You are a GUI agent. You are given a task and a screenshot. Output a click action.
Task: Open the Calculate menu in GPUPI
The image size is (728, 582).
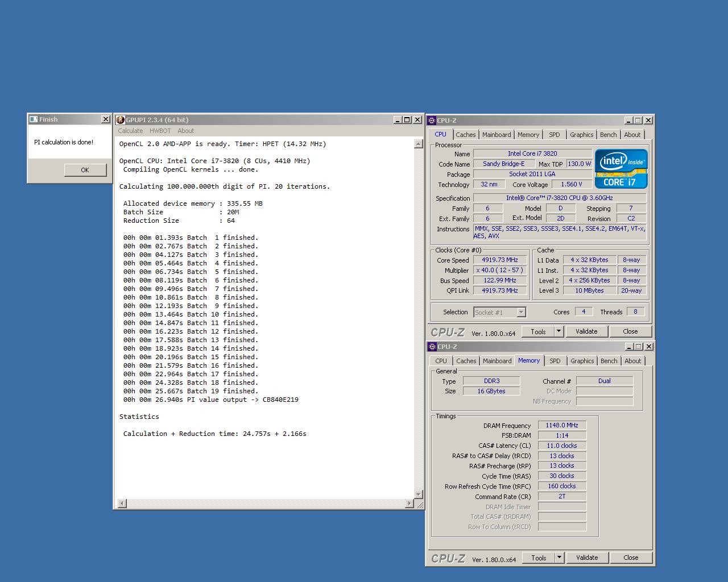pos(130,131)
